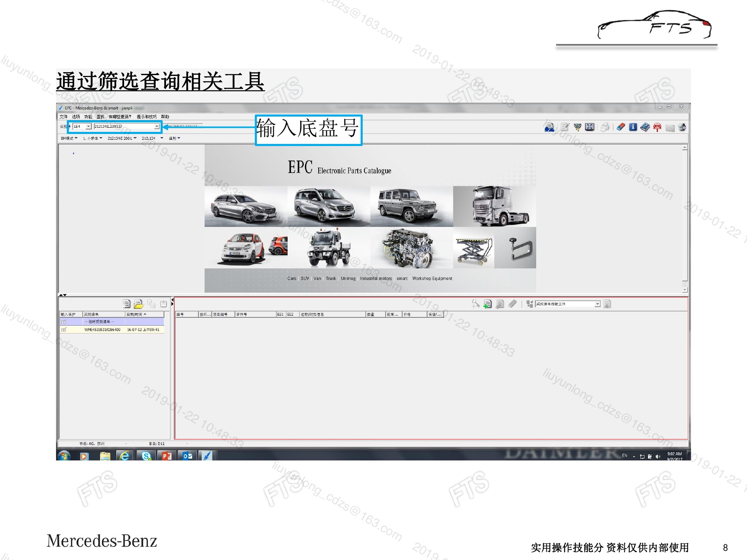Open the 文件 menu
Screen dimensions: 747x560
pyautogui.click(x=63, y=117)
